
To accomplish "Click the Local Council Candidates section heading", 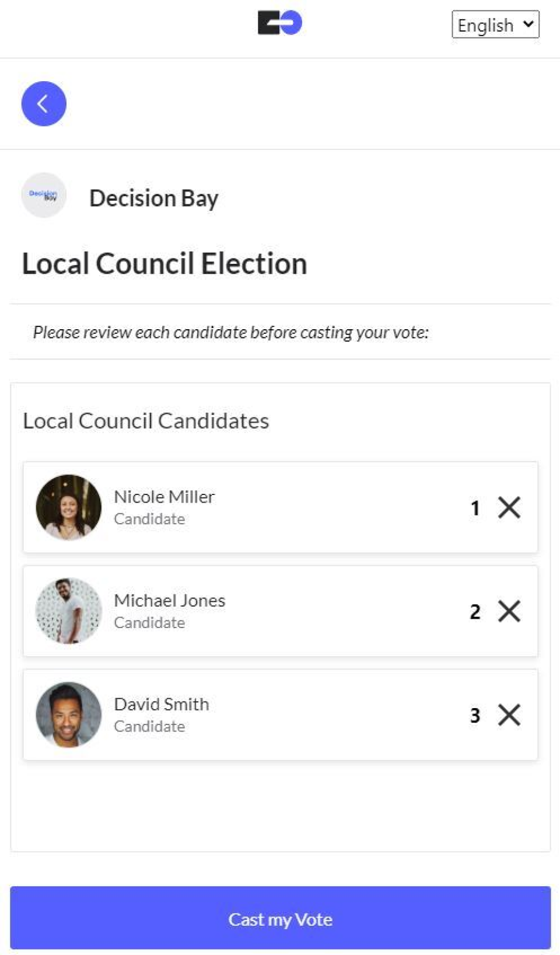I will [x=146, y=421].
